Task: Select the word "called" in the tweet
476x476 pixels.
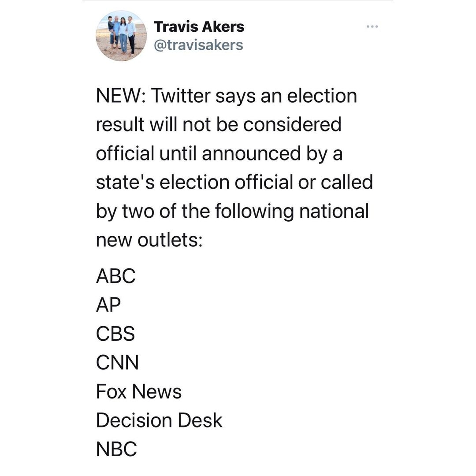Action: 347,182
